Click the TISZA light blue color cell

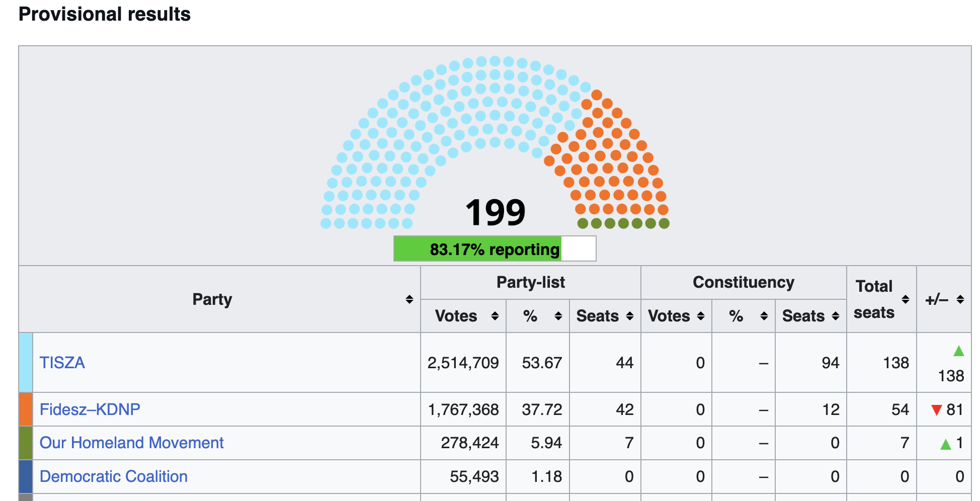pyautogui.click(x=26, y=363)
